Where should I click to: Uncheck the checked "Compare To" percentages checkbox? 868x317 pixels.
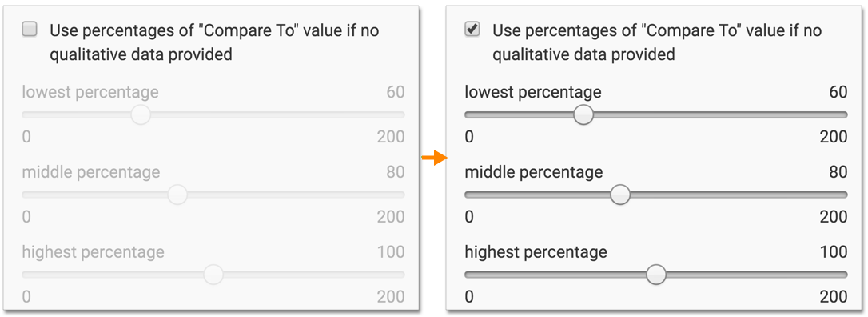[x=472, y=30]
